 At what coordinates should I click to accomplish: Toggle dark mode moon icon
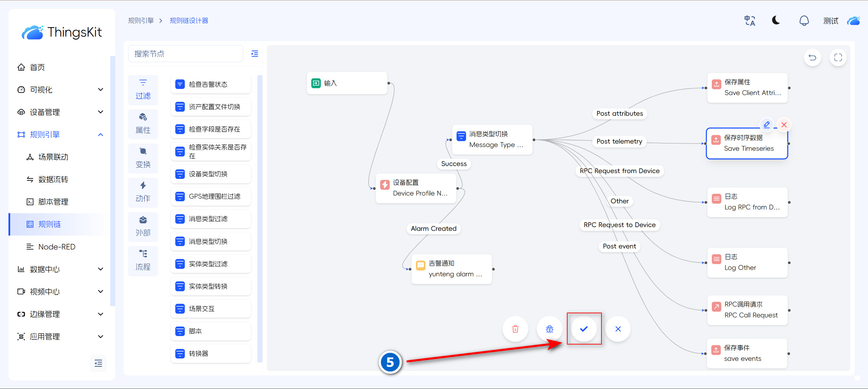coord(776,20)
